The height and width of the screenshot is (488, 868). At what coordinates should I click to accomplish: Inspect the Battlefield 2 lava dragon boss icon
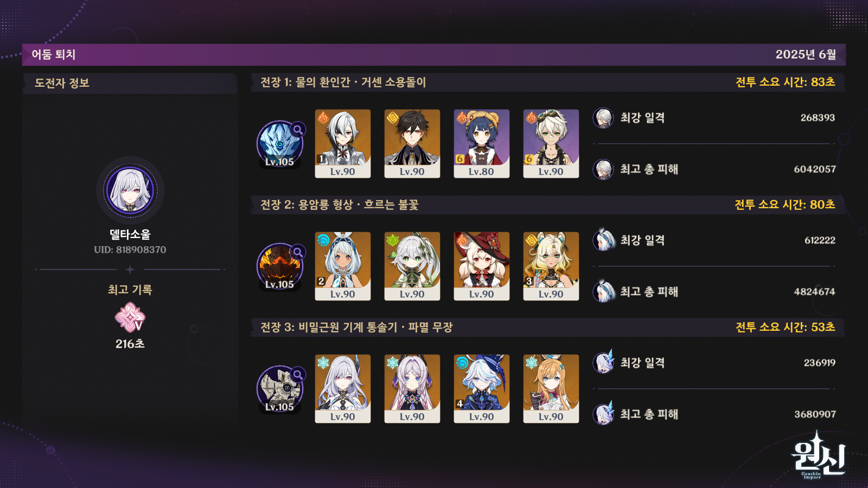(x=280, y=267)
